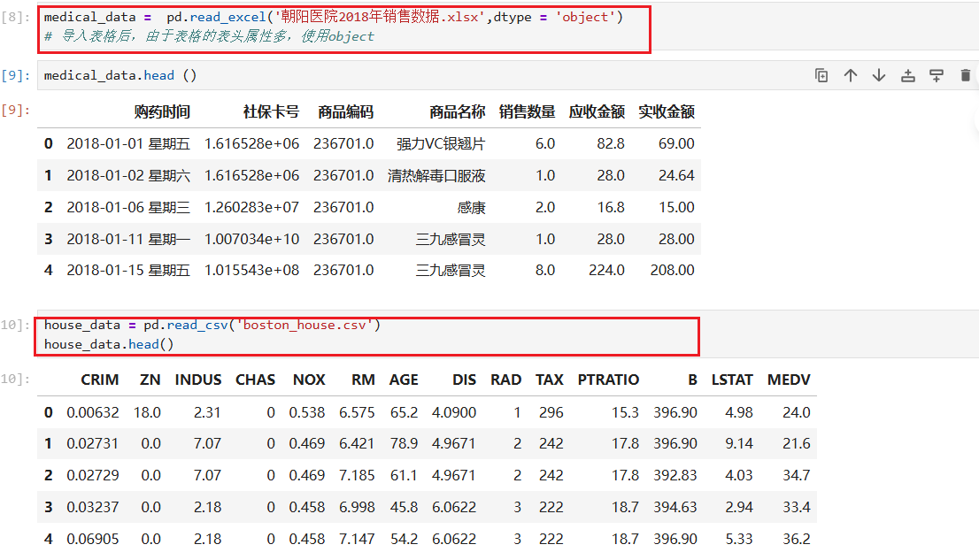The width and height of the screenshot is (979, 560).
Task: Select the 强力VC银翘片 table cell
Action: pos(441,143)
